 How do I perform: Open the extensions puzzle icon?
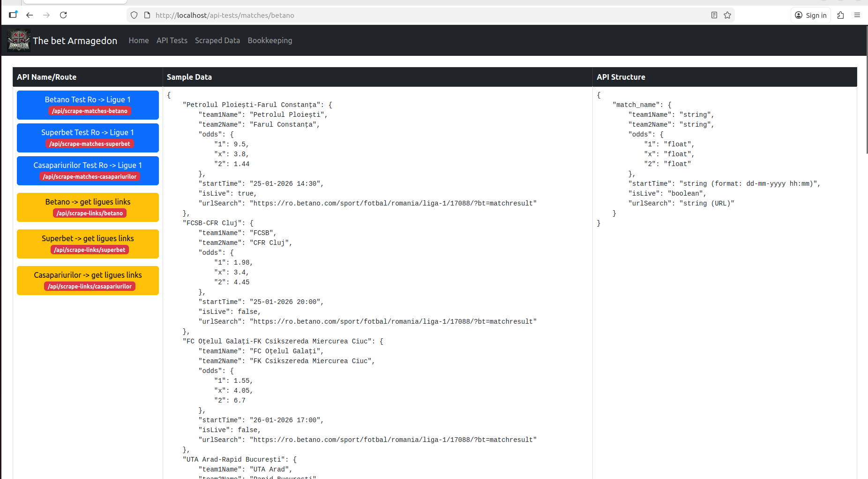tap(840, 15)
